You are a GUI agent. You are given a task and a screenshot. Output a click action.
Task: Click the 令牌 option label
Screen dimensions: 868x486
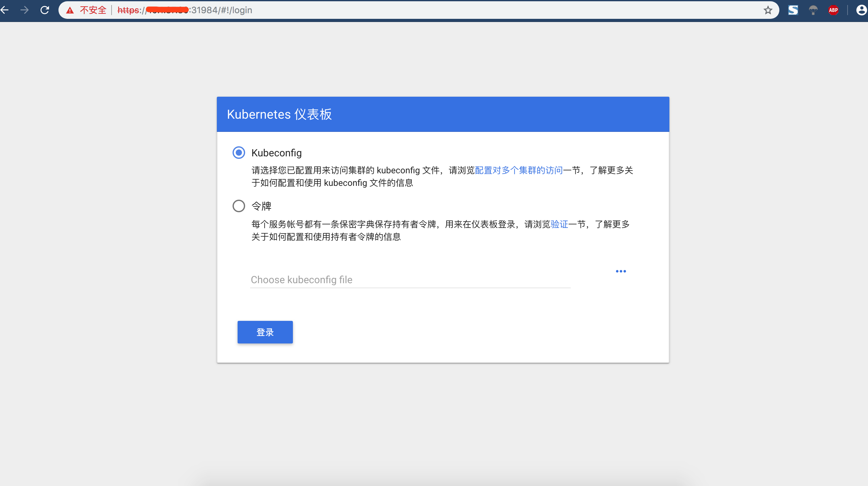click(261, 206)
